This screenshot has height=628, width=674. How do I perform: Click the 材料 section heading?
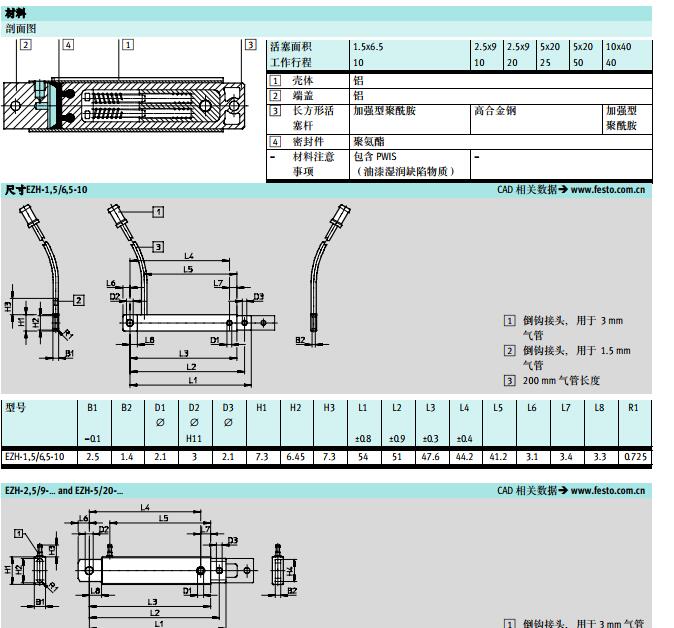coord(16,13)
